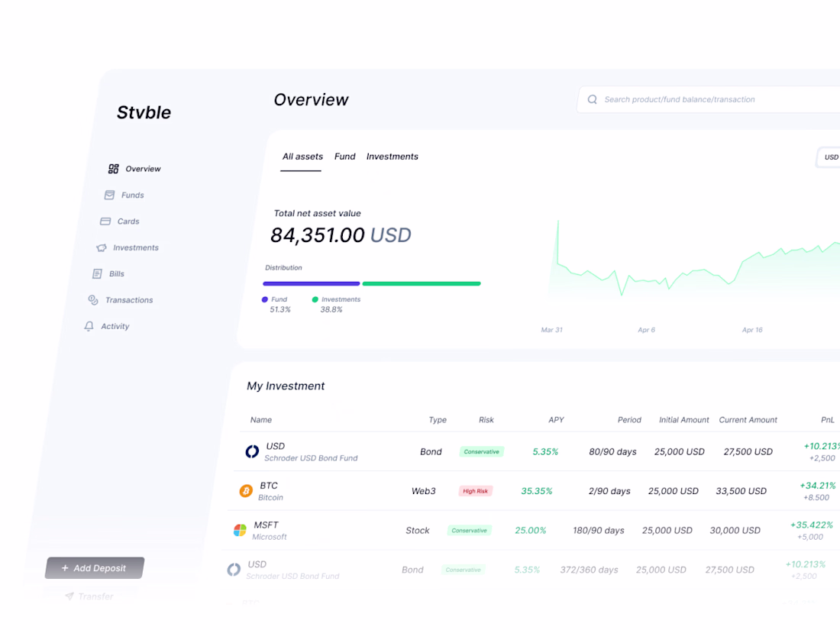Open Investments in the sidebar
840x630 pixels.
click(x=128, y=247)
